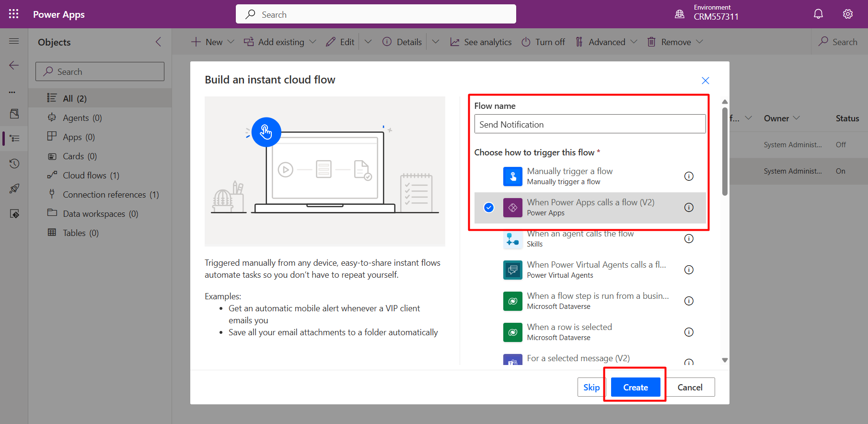868x424 pixels.
Task: Open the settings gear
Action: pos(848,14)
